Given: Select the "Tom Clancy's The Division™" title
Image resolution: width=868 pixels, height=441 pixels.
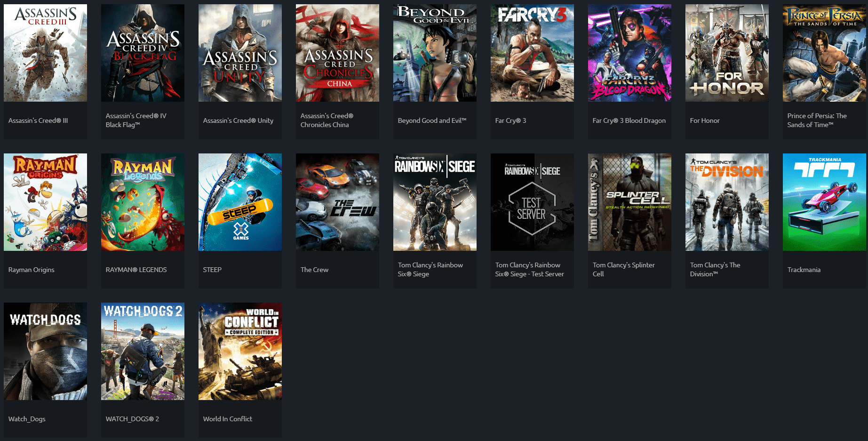Looking at the screenshot, I should pyautogui.click(x=715, y=270).
